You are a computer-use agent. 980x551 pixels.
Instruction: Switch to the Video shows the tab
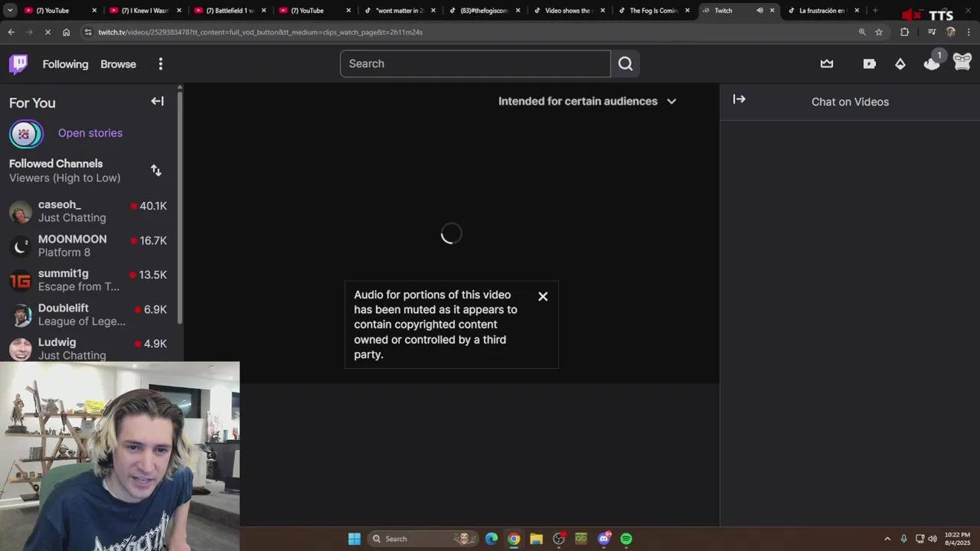click(x=568, y=11)
